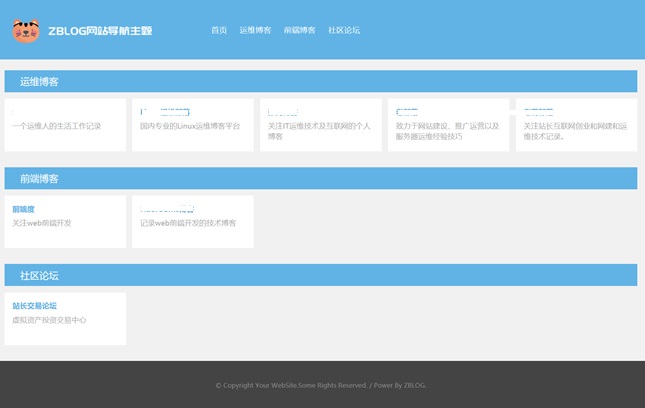Open the card described 一个运维人的生活工作记录

tap(65, 125)
